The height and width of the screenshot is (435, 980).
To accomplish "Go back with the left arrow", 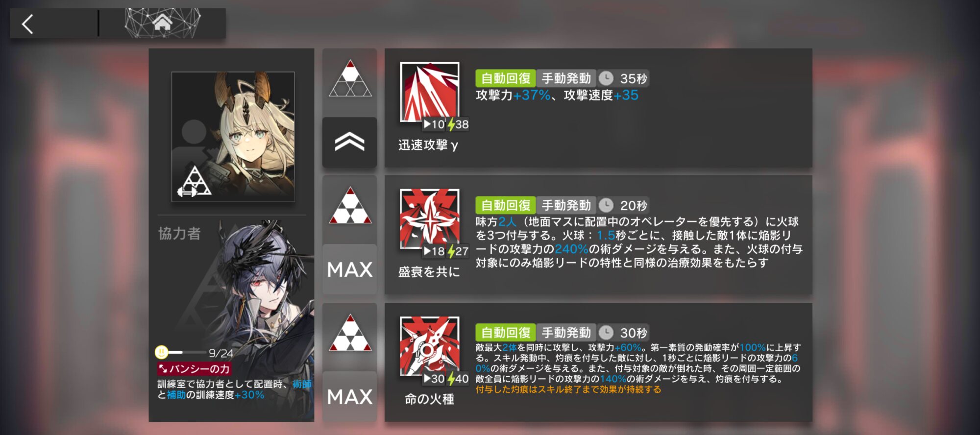I will point(28,24).
